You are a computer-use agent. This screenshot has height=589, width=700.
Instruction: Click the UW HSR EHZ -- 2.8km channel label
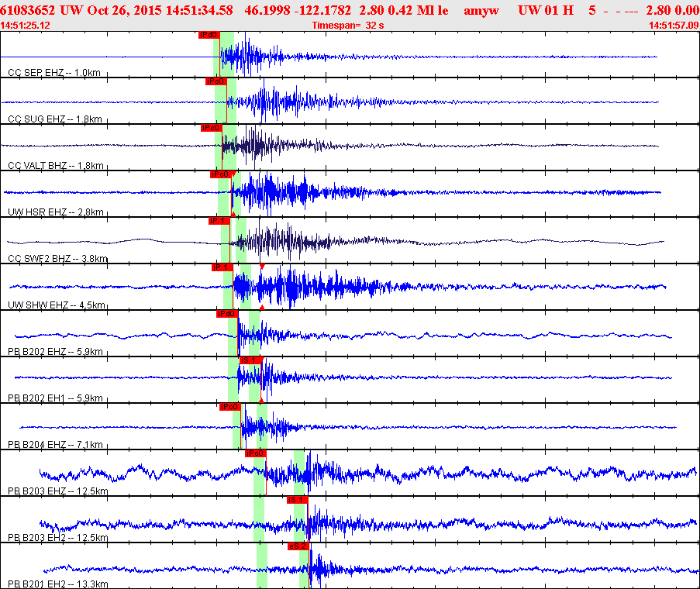point(56,212)
